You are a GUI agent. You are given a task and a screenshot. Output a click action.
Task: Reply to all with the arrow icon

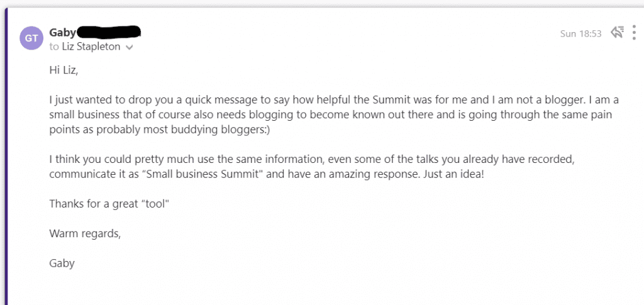(617, 33)
